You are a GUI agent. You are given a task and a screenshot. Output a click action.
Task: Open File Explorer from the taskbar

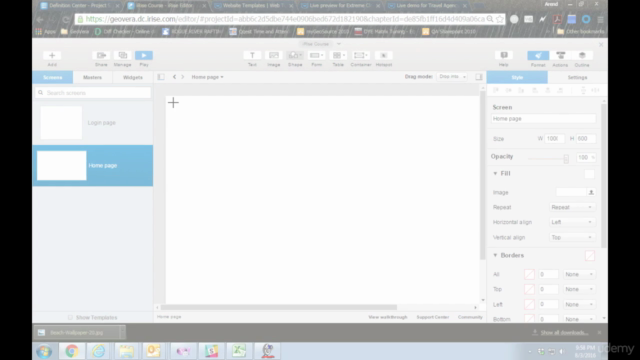click(127, 351)
